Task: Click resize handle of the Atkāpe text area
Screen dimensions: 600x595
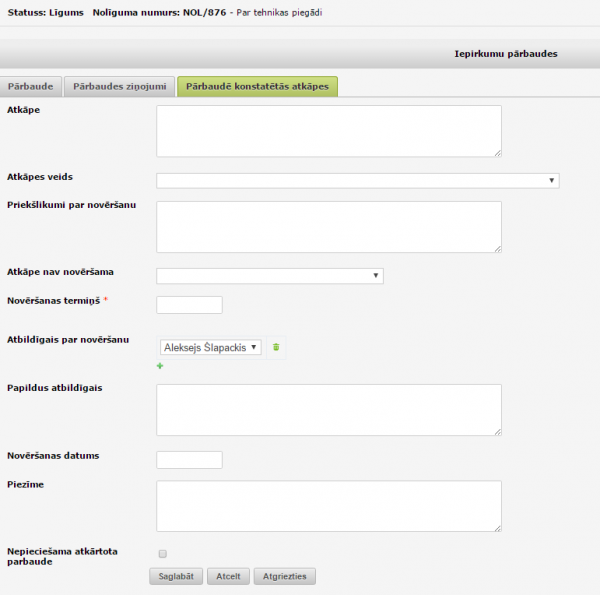Action: coord(496,152)
